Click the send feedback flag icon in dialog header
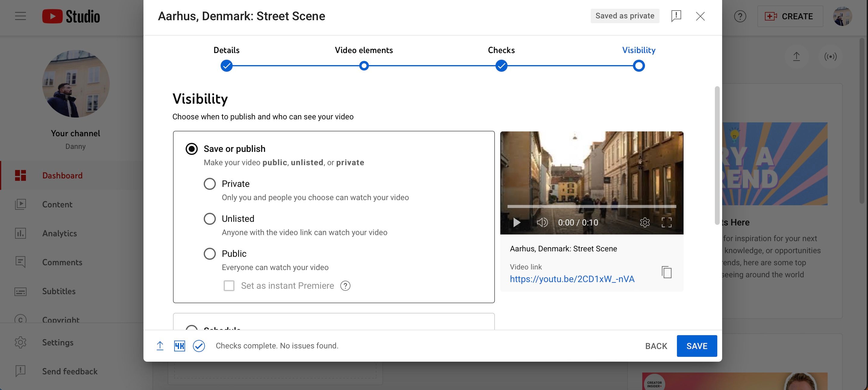This screenshot has height=390, width=868. [x=676, y=16]
